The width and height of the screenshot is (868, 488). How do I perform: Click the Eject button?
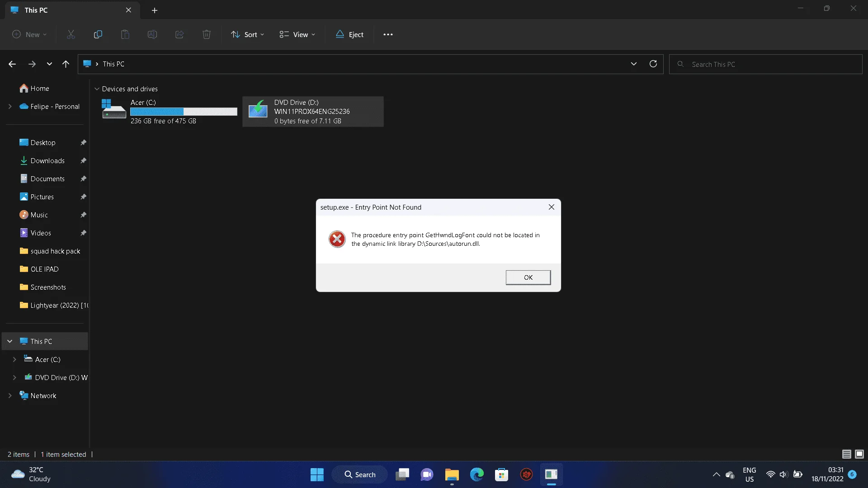click(349, 34)
